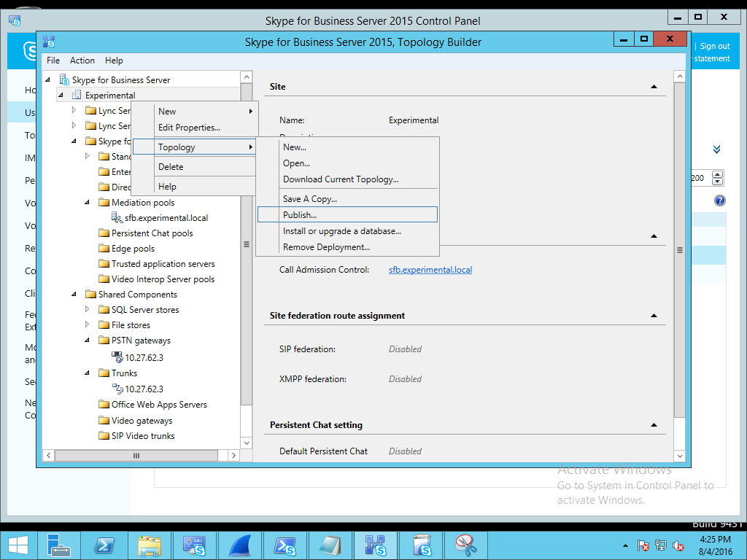
Task: Choose Publish... from the Topology submenu
Action: (300, 215)
